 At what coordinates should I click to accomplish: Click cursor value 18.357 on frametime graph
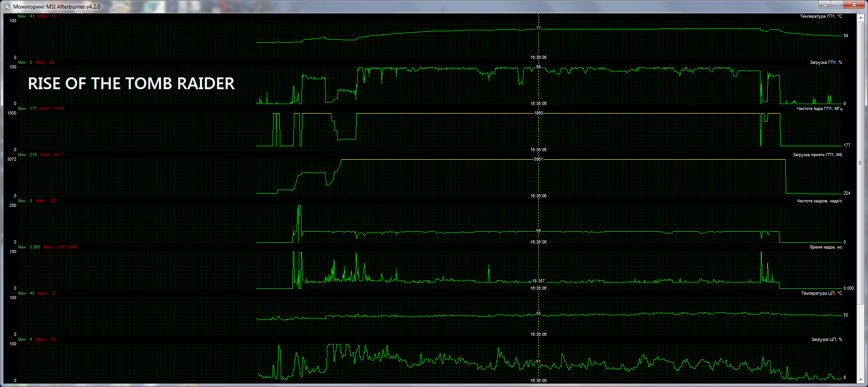click(x=538, y=281)
